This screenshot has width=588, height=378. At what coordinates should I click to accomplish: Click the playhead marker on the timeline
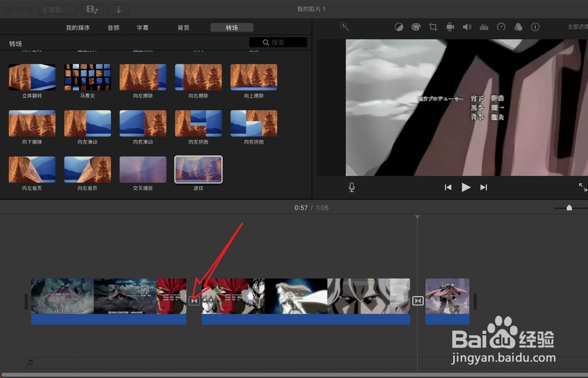coord(417,217)
